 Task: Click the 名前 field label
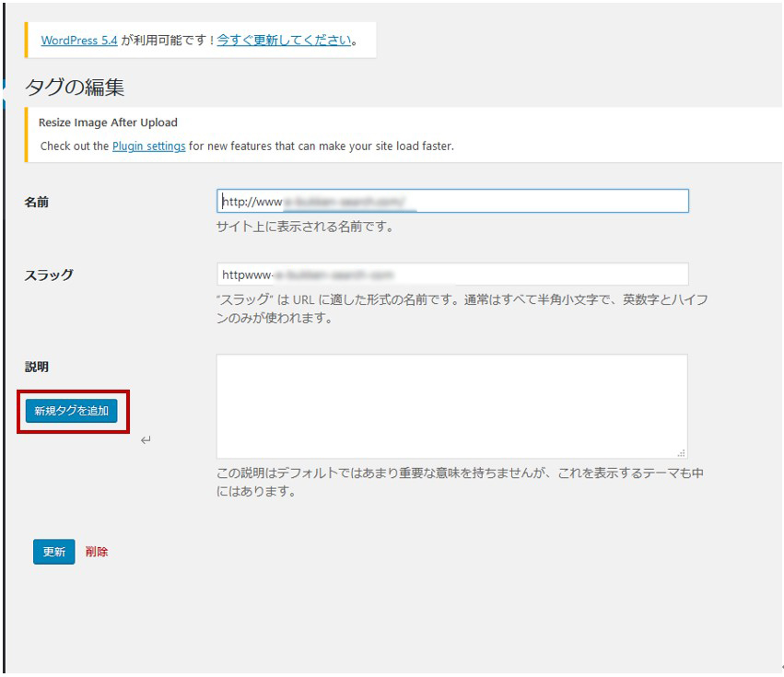click(x=37, y=202)
